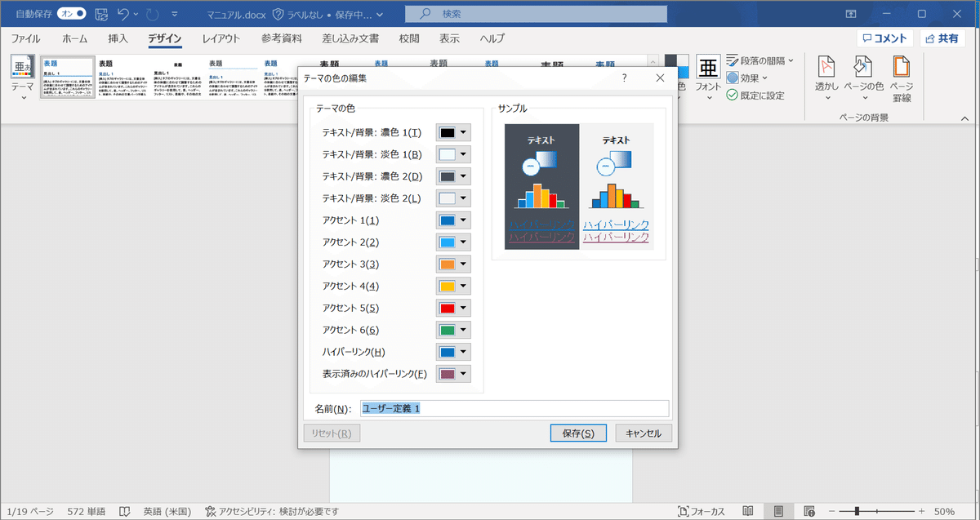This screenshot has width=980, height=520.
Task: Open the 参考資料 tab
Action: click(282, 38)
